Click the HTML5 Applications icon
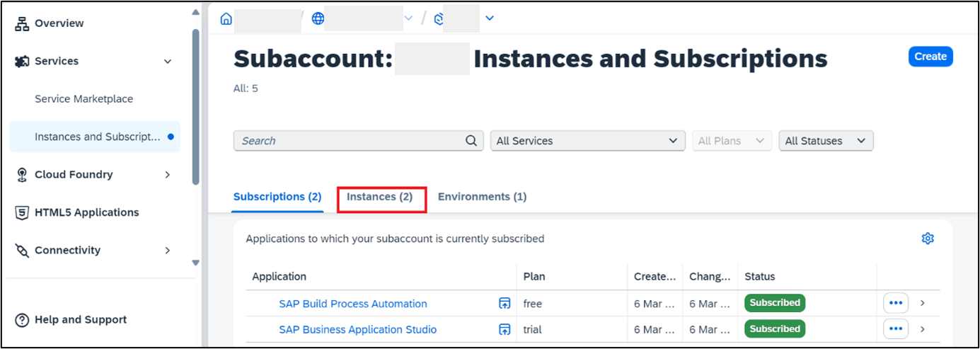This screenshot has height=349, width=980. click(22, 212)
